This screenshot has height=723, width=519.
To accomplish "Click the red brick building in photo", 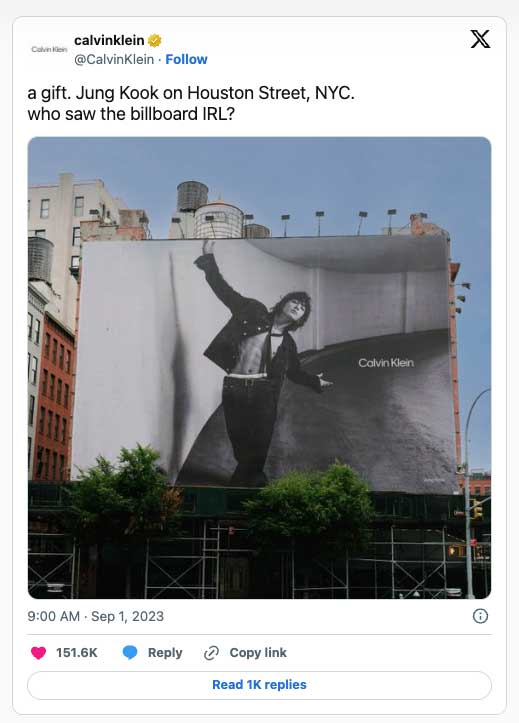I will pyautogui.click(x=53, y=397).
